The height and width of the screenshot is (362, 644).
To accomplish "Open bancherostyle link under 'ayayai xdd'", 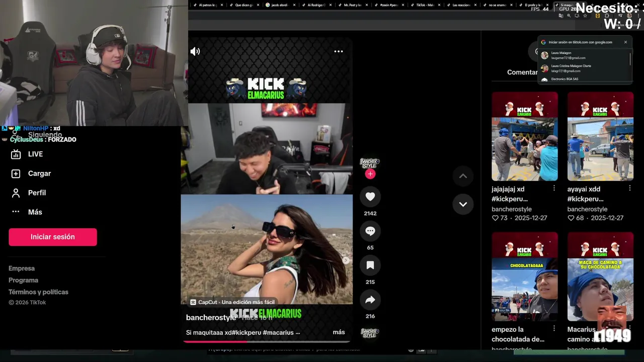I will [x=587, y=209].
